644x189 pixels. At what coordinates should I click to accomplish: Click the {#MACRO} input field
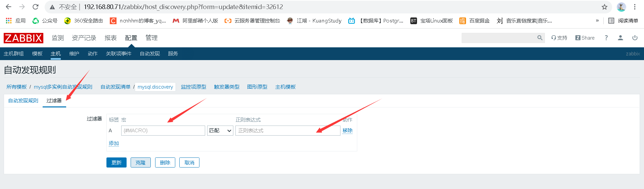pyautogui.click(x=163, y=131)
